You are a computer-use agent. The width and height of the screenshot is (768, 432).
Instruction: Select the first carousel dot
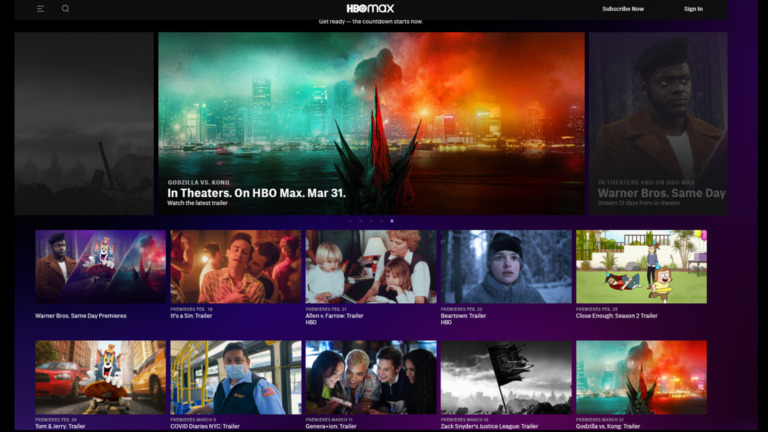[x=350, y=221]
